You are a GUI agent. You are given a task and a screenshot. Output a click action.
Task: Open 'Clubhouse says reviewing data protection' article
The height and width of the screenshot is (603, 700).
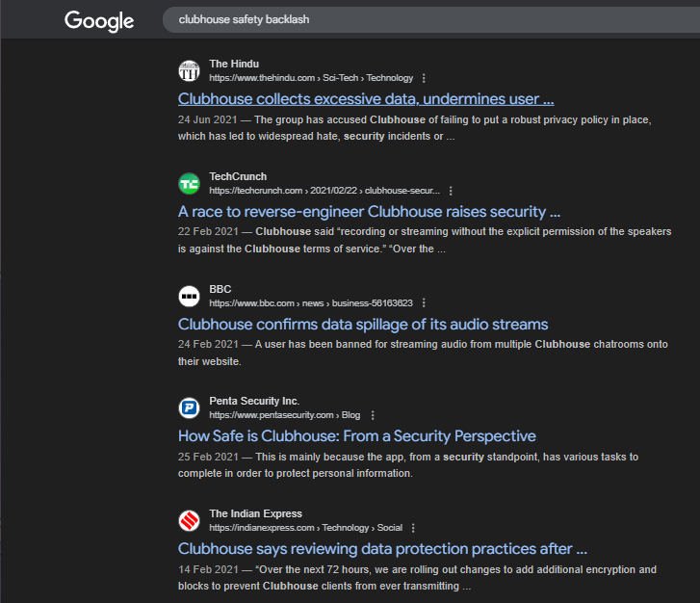click(x=382, y=549)
